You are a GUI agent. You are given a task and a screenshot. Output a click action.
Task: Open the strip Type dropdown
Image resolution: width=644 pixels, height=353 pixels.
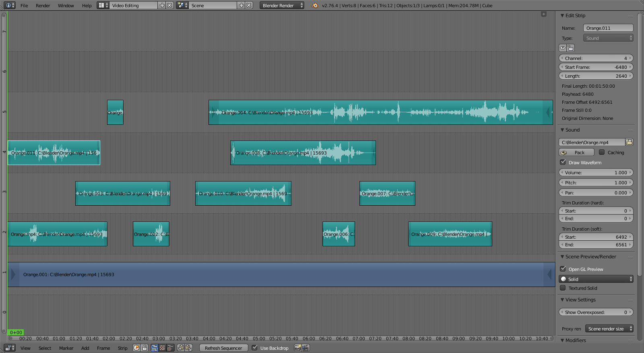click(608, 38)
